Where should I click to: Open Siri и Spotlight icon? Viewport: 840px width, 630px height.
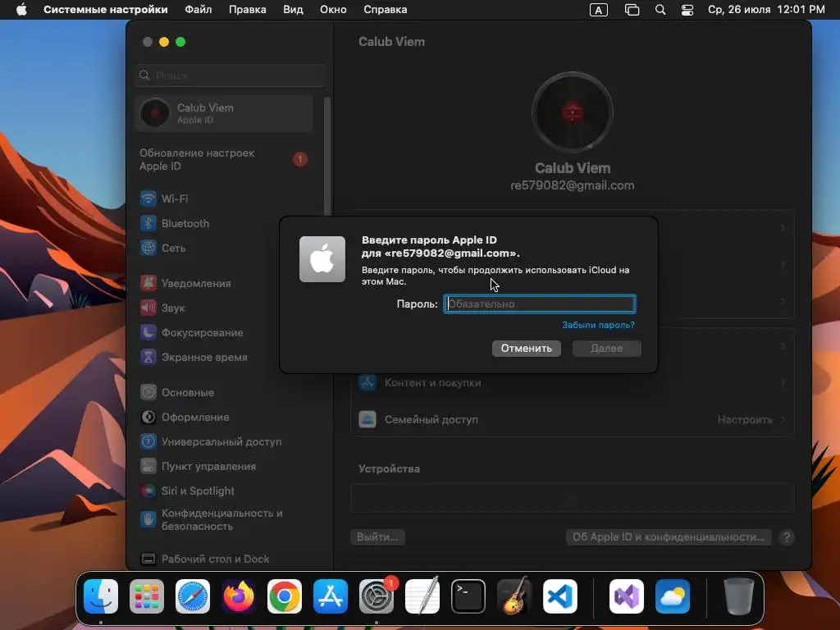pos(148,491)
